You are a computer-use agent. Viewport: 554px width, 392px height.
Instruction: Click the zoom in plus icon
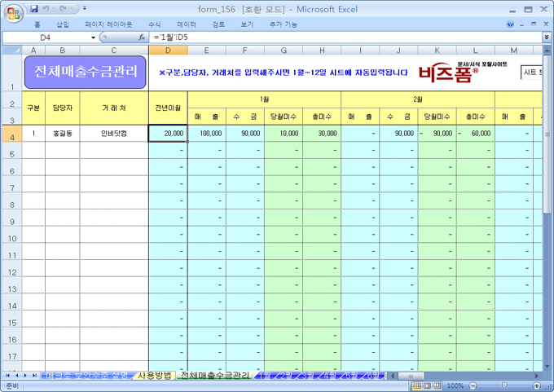coord(535,385)
